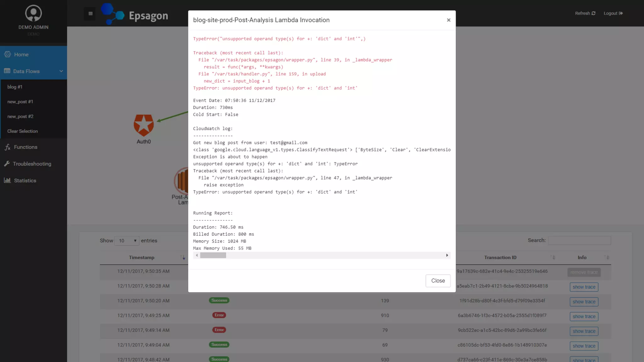Select the new_post #2 data flow

click(x=20, y=116)
